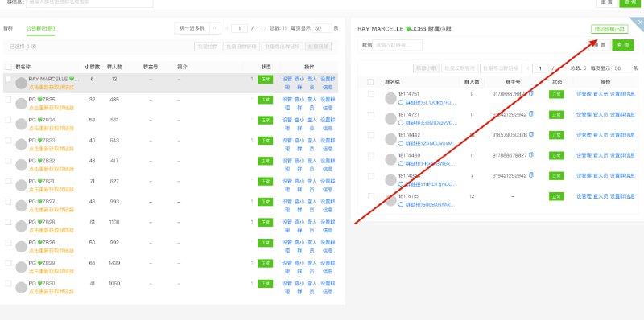Open 设管理员 for subgroup 18174721

584,114
